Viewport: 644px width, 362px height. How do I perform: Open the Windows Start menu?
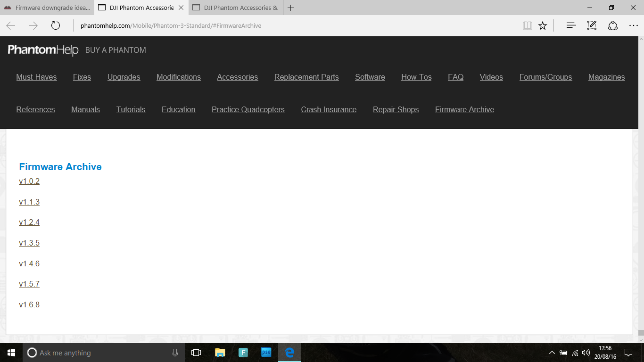[11, 353]
